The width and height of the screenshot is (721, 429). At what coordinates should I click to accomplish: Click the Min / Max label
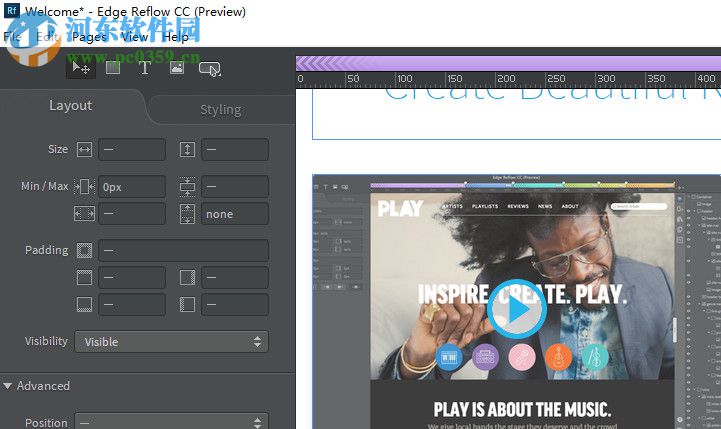[45, 186]
